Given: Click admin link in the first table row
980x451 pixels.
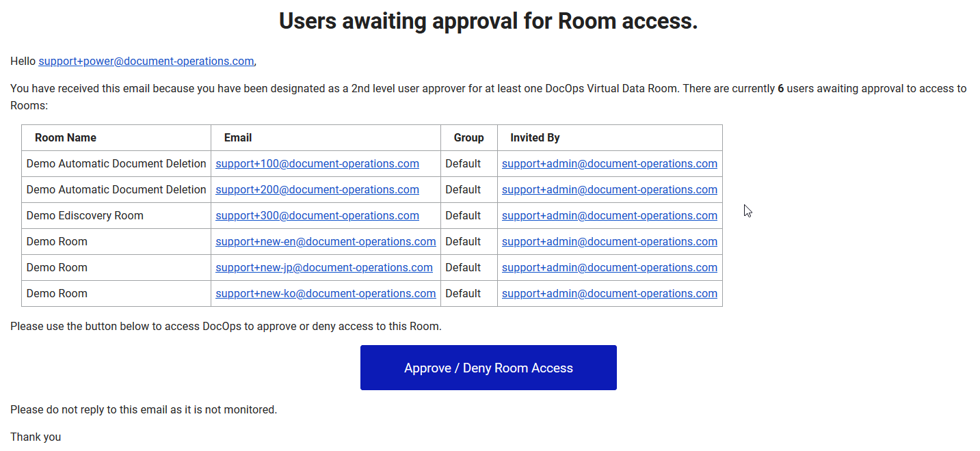Looking at the screenshot, I should pos(609,163).
